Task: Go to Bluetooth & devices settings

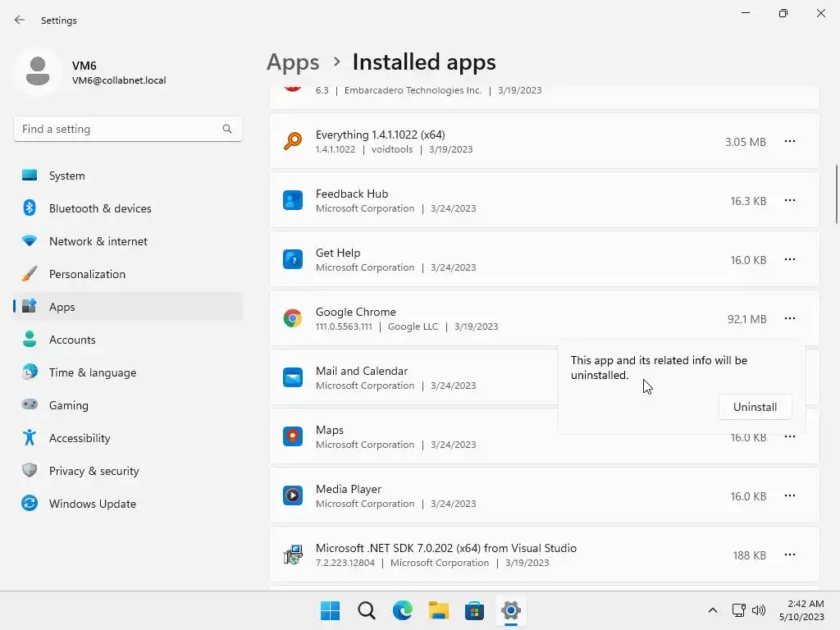Action: coord(100,208)
